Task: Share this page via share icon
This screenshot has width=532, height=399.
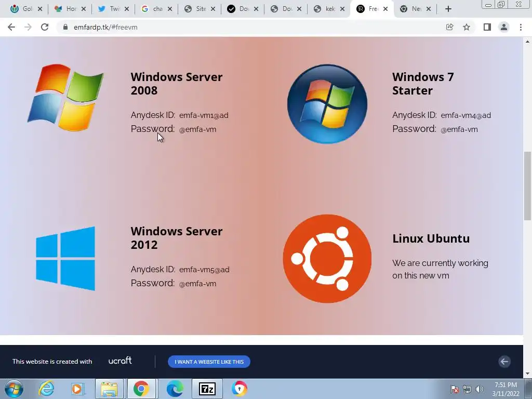Action: pyautogui.click(x=449, y=27)
